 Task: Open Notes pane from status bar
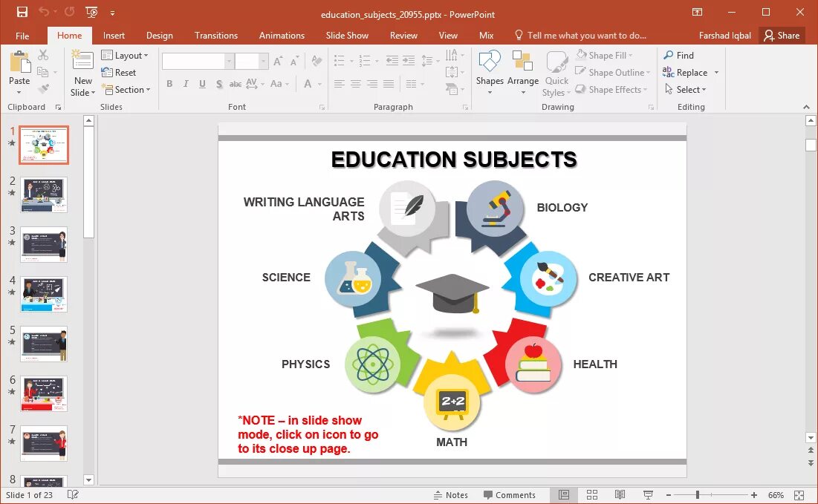451,495
